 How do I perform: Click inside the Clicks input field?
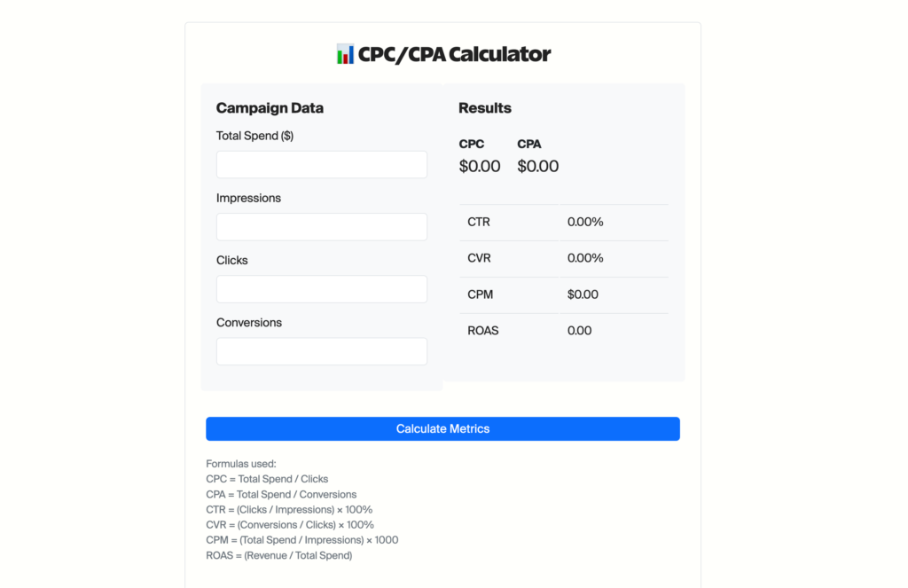coord(321,288)
